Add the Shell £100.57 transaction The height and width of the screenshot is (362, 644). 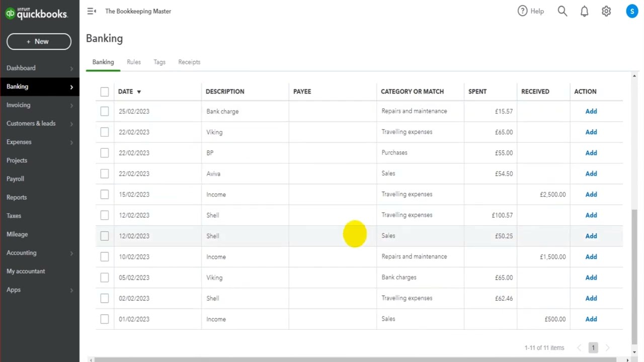click(x=591, y=215)
